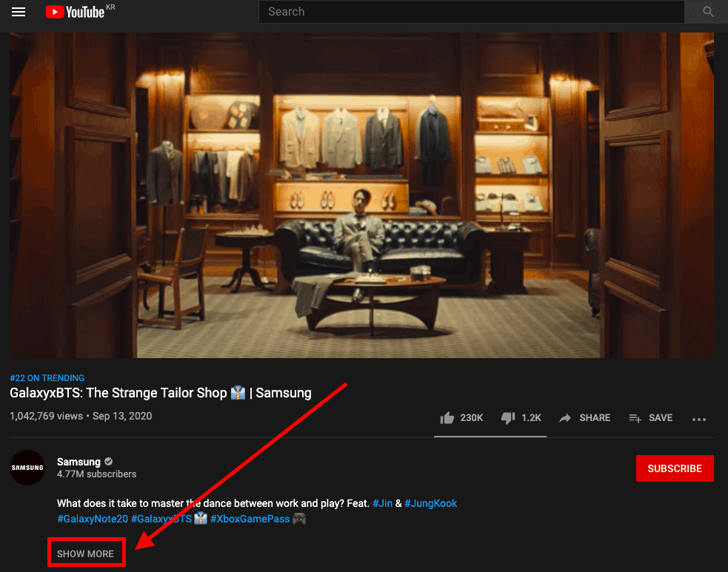Click the Save to playlist icon
The height and width of the screenshot is (572, 728).
click(x=635, y=417)
